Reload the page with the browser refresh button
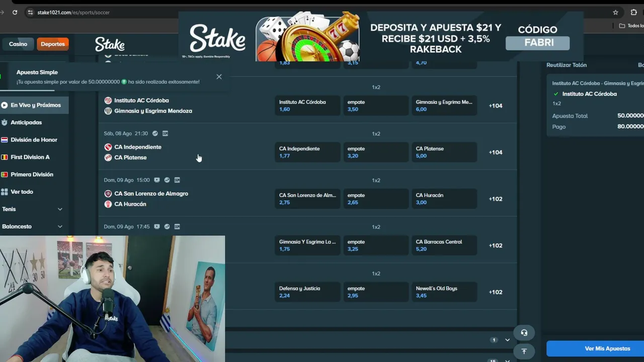This screenshot has width=644, height=362. click(x=15, y=12)
